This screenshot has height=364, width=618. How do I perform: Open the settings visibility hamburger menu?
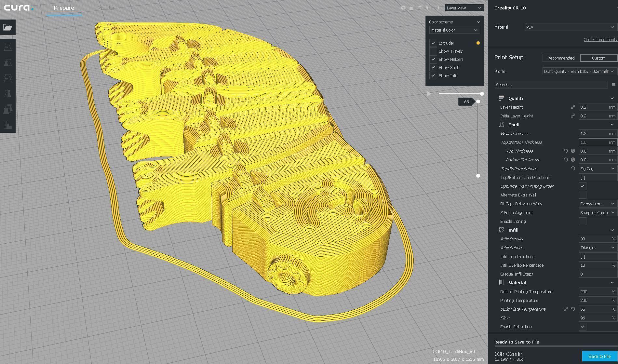pos(613,85)
